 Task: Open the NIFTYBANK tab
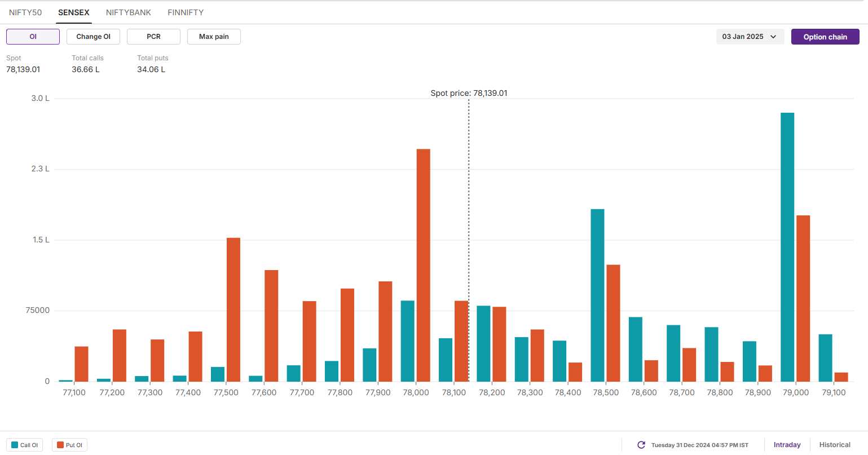coord(129,12)
